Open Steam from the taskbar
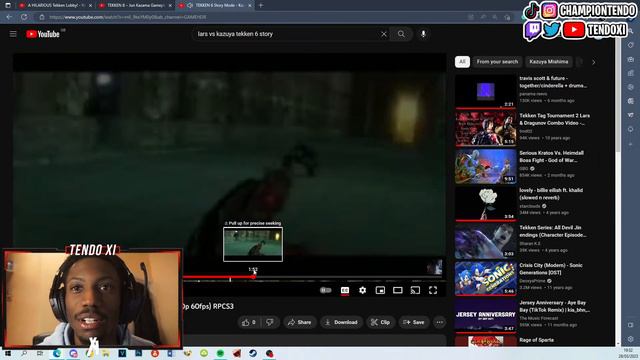 coord(253,353)
